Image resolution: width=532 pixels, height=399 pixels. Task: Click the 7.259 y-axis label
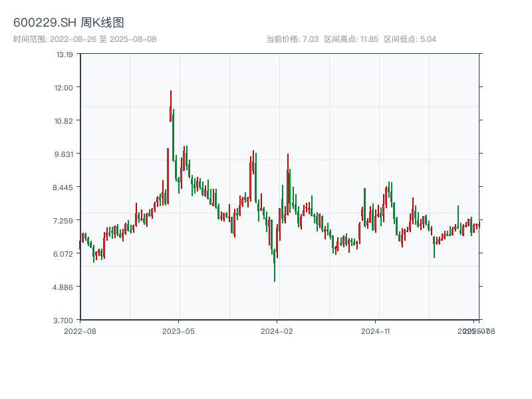[64, 220]
